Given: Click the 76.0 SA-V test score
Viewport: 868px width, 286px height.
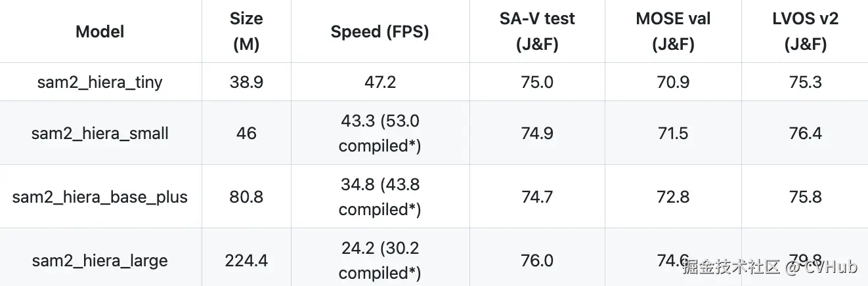Looking at the screenshot, I should [x=536, y=260].
